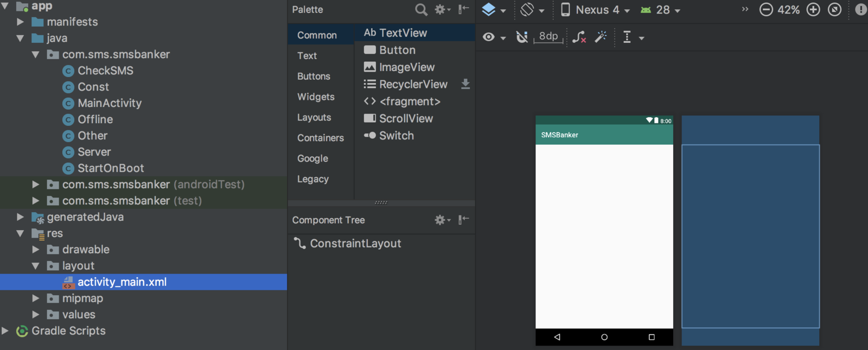The width and height of the screenshot is (868, 350).
Task: Select API version 28 dropdown
Action: click(x=660, y=10)
